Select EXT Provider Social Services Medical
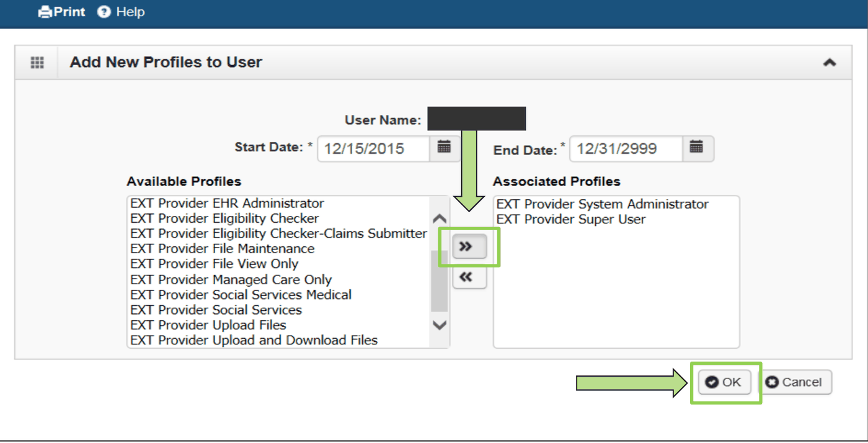 tap(241, 295)
